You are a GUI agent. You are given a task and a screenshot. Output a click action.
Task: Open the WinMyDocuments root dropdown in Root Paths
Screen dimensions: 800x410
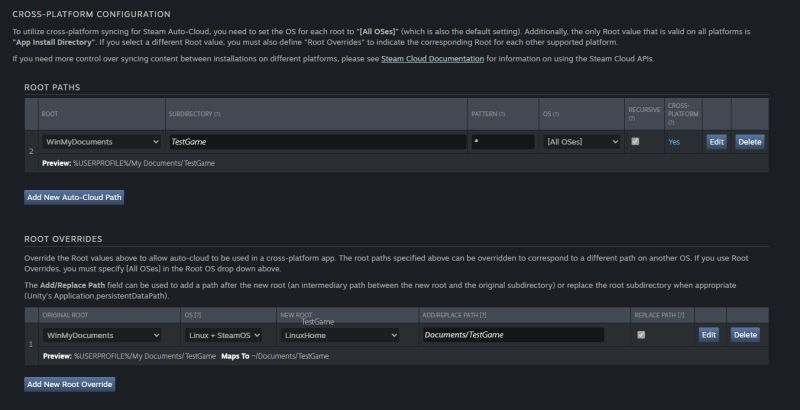pos(102,142)
